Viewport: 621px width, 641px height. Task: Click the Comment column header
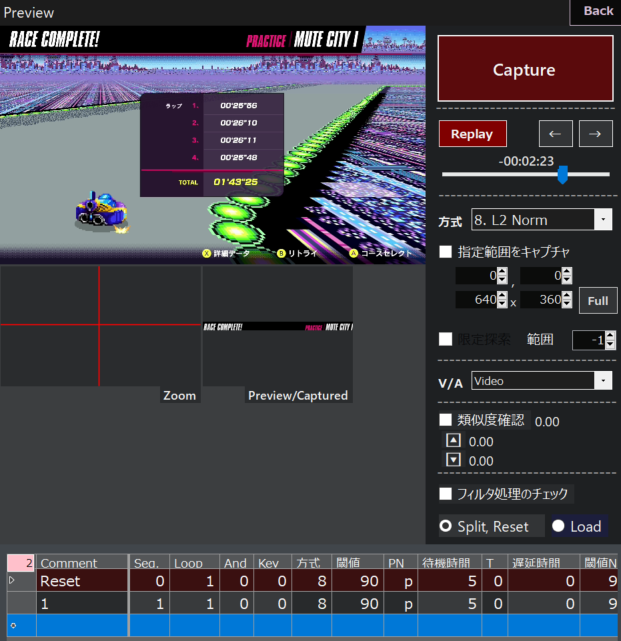click(x=82, y=563)
